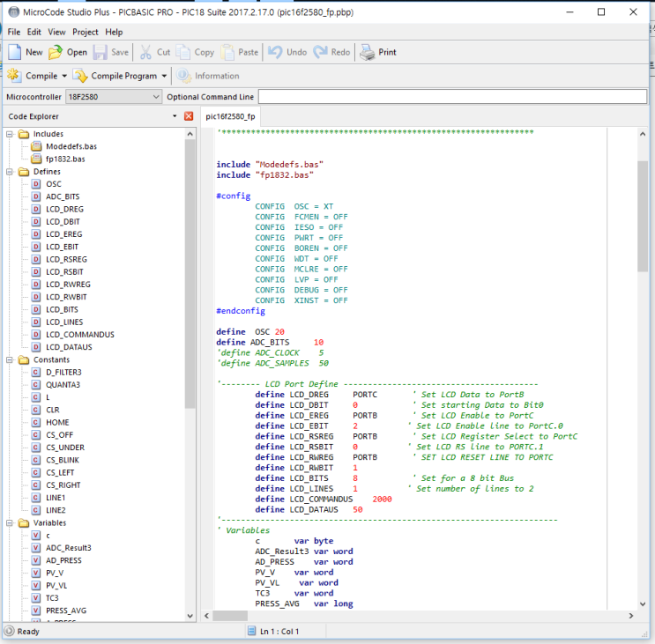The height and width of the screenshot is (644, 655).
Task: Click the Optional Command Line input field
Action: 452,96
